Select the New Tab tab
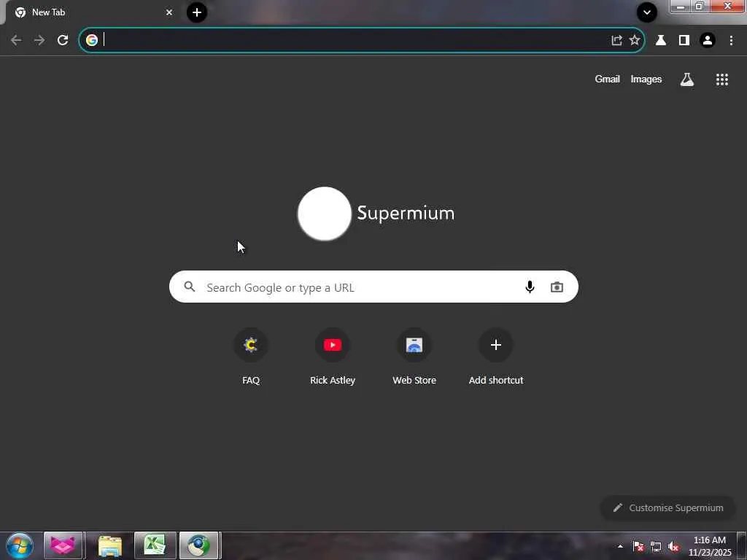This screenshot has width=747, height=560. click(x=90, y=12)
